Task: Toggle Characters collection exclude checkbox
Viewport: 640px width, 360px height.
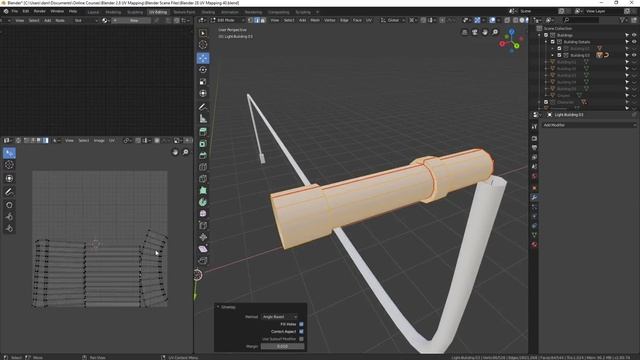Action: tap(546, 102)
